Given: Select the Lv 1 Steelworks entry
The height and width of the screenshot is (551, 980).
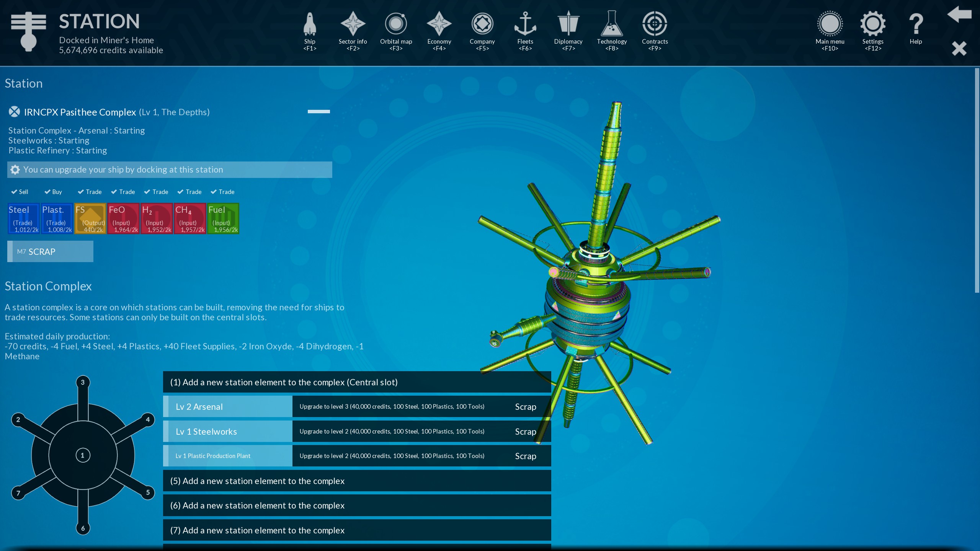Looking at the screenshot, I should tap(228, 432).
